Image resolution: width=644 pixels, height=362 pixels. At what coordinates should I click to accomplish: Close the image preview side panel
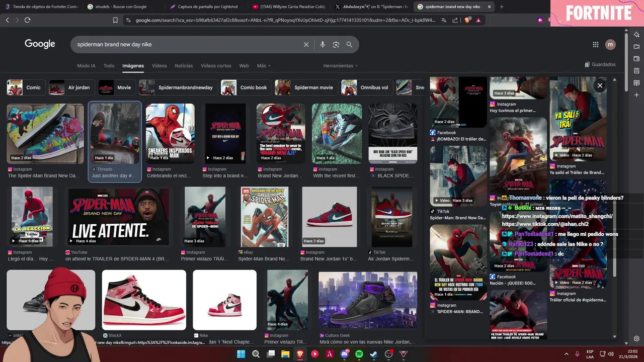600,85
